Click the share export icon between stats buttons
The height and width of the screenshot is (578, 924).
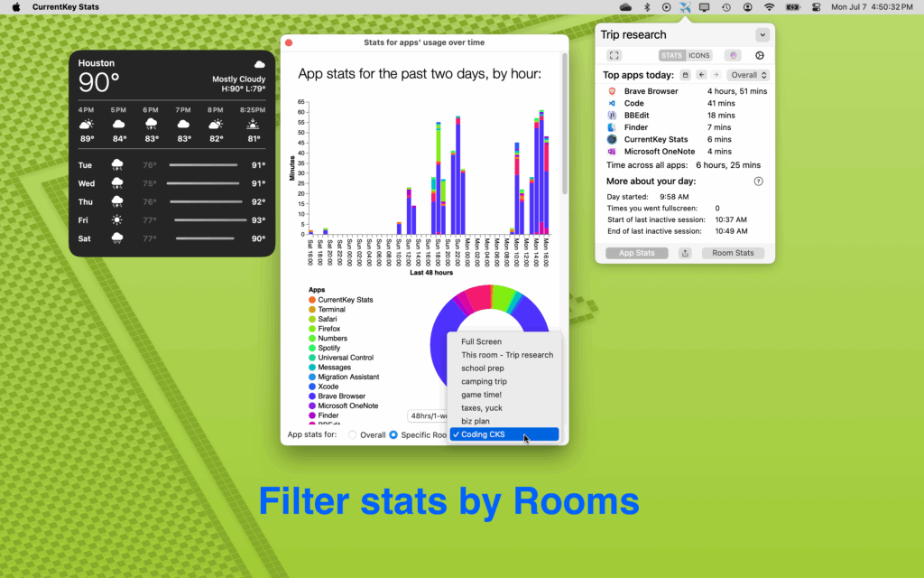tap(686, 253)
